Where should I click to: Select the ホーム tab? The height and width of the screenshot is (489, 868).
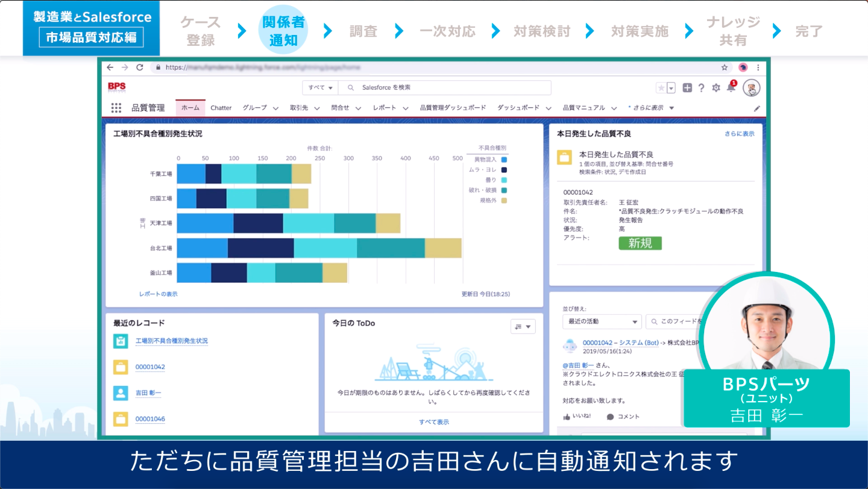[190, 108]
